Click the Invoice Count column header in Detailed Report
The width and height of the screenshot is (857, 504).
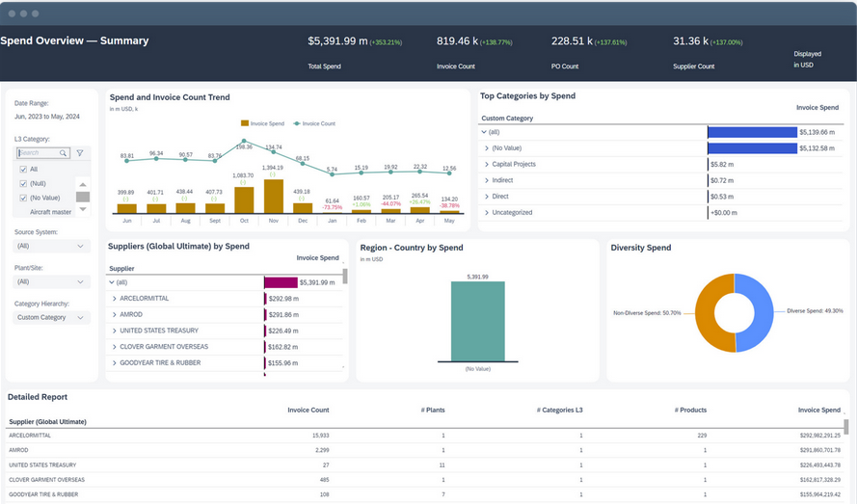pos(308,411)
